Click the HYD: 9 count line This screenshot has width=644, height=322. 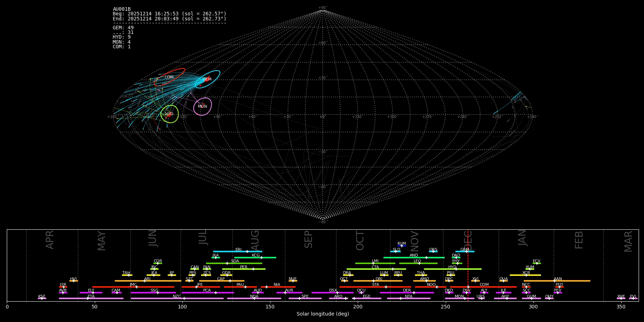pyautogui.click(x=122, y=37)
